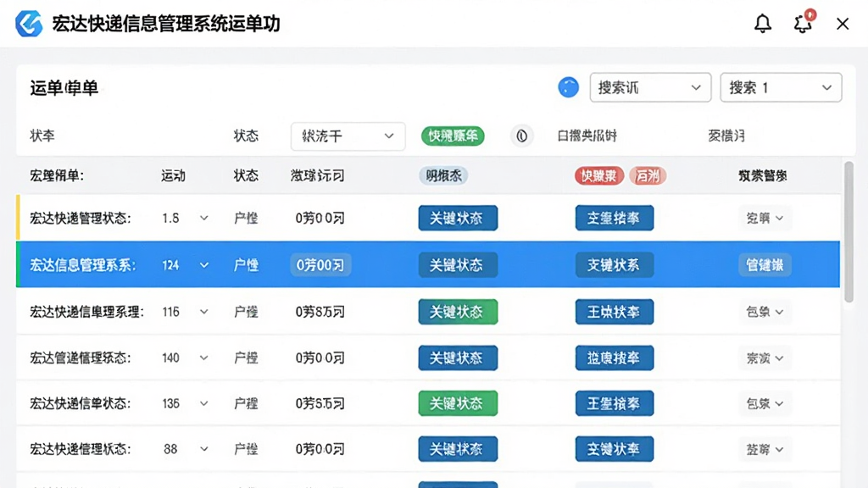
Task: Expand the 124 value chevron
Action: coord(203,265)
